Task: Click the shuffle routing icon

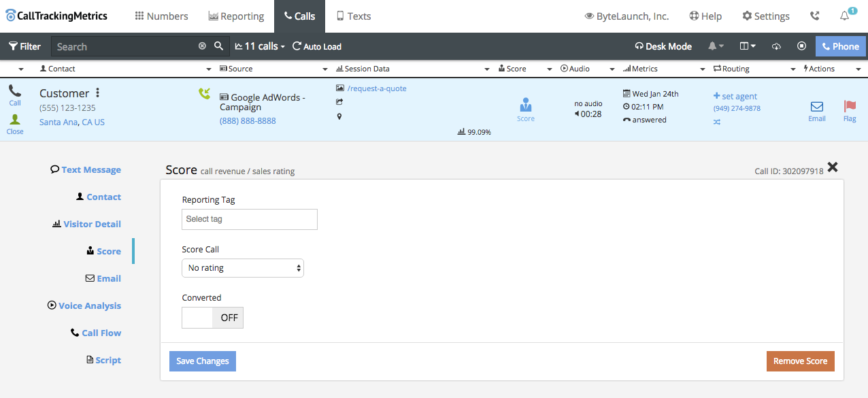Action: [717, 122]
